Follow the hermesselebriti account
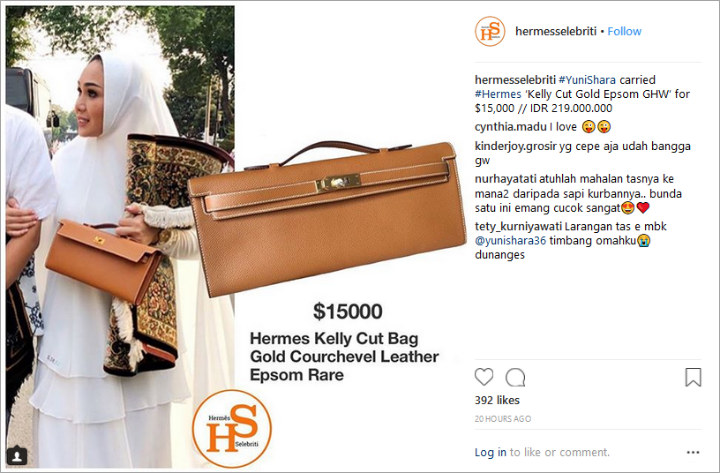 624,31
